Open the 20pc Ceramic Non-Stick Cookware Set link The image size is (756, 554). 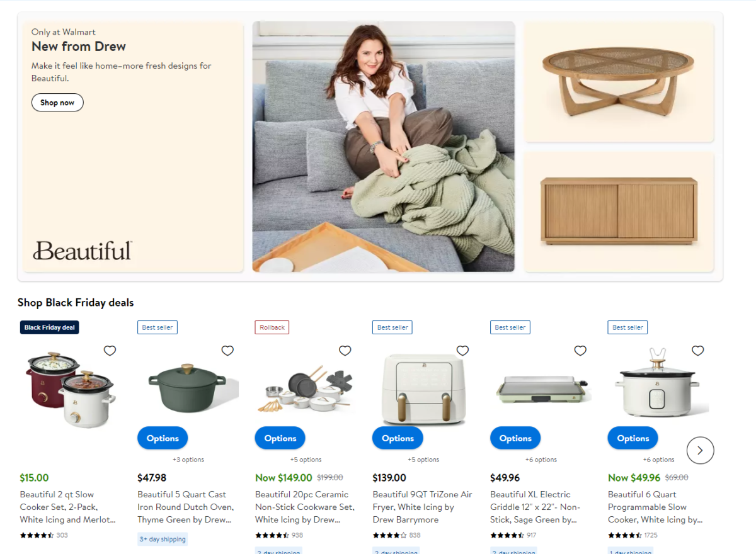[x=305, y=507]
